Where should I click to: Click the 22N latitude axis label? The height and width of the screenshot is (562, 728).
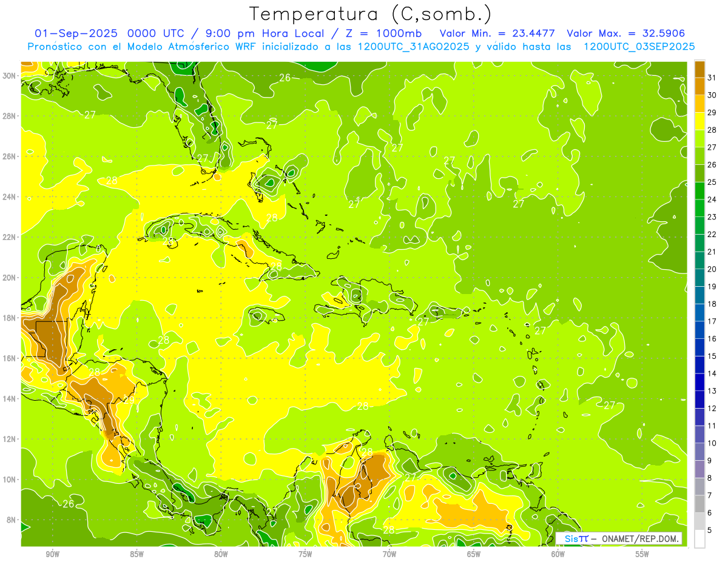(10, 237)
